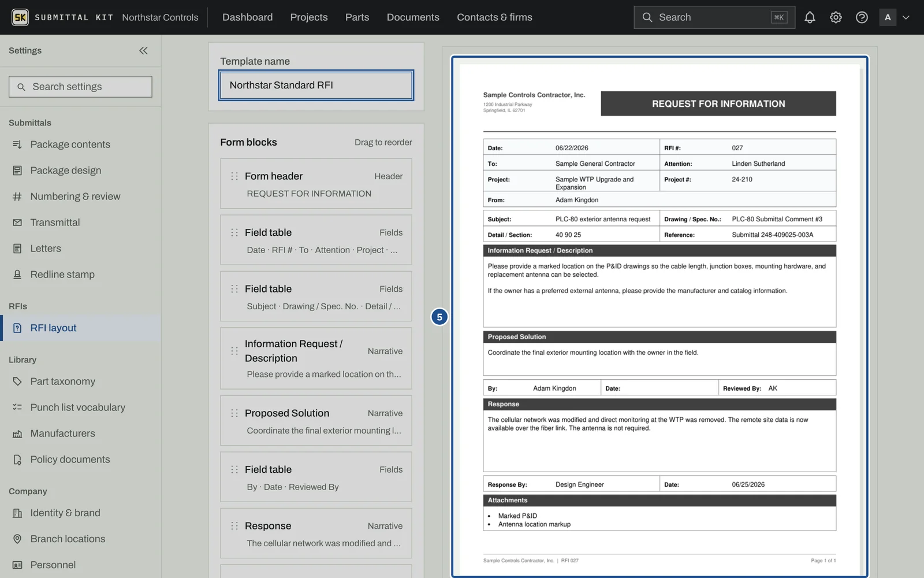Open the notifications bell
This screenshot has width=924, height=578.
coord(810,17)
